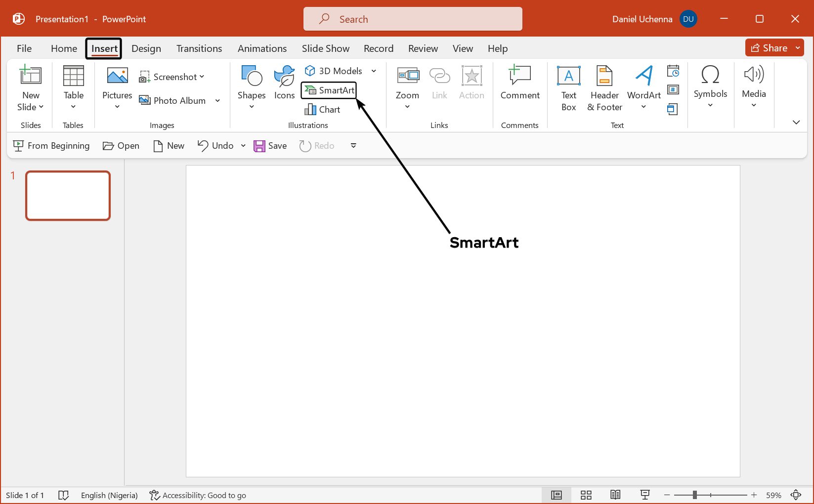Insert a Chart
Viewport: 814px width, 504px height.
[x=322, y=109]
